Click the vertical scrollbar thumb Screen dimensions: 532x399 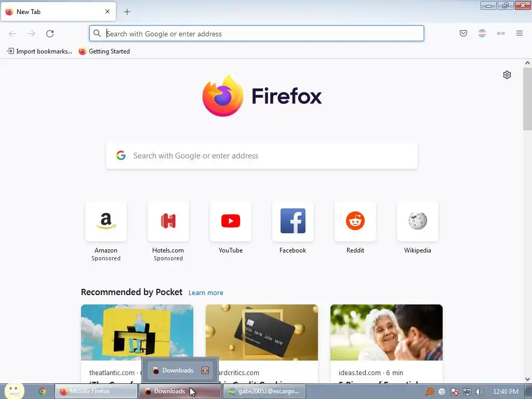click(x=527, y=98)
